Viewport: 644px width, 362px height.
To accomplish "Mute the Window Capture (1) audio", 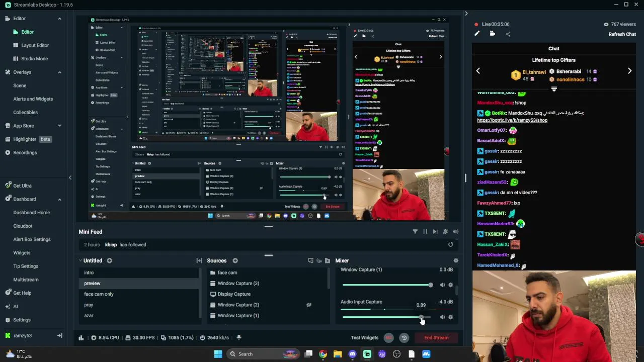I will pos(442,285).
